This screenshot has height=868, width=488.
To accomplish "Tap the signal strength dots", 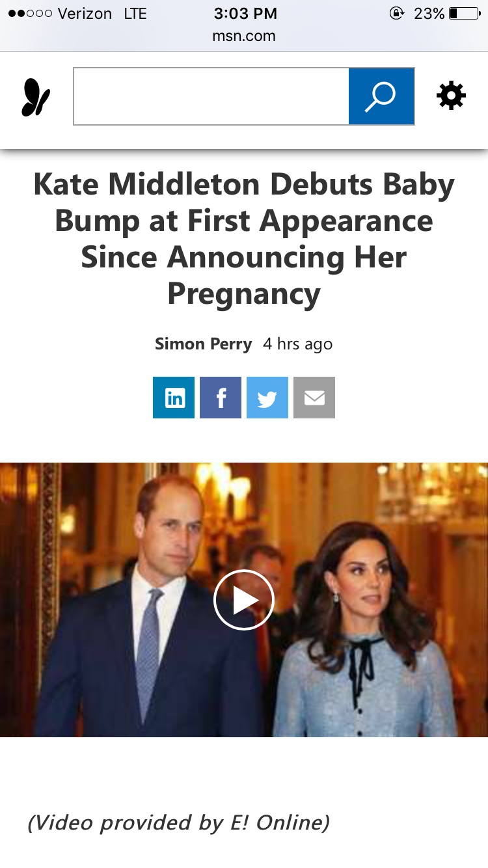I will [x=30, y=14].
